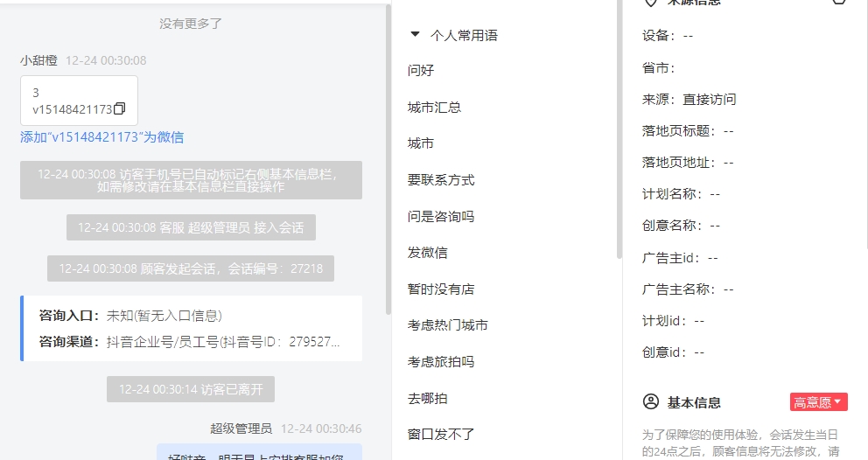
Task: Click the 落地页标题 field
Action: [x=688, y=131]
